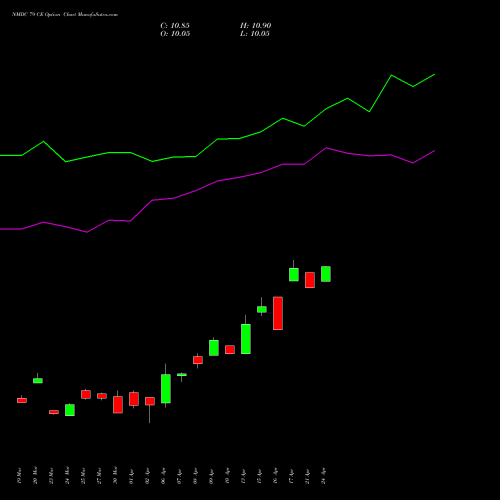Click the open value O: 10.05
This screenshot has height=500, width=500.
175,34
